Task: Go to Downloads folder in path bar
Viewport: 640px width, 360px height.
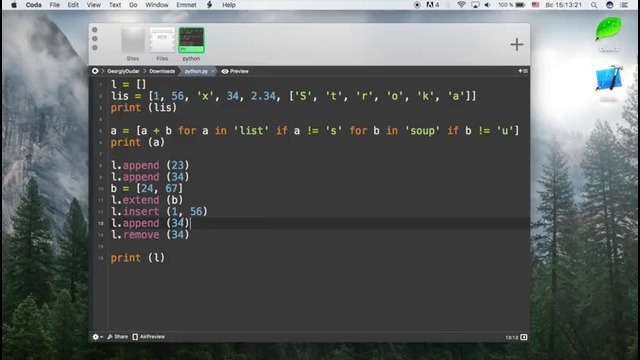Action: point(162,71)
